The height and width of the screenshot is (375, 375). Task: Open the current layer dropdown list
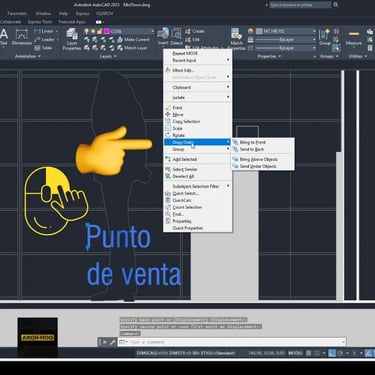pos(129,31)
